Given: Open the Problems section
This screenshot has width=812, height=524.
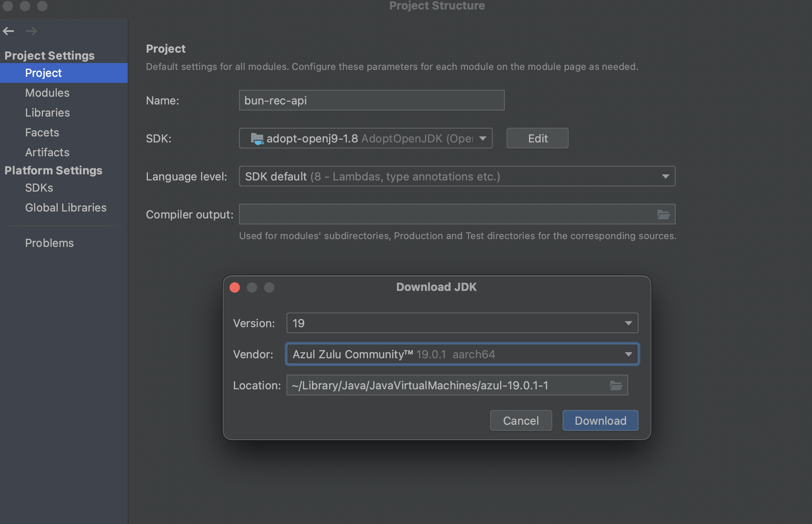Looking at the screenshot, I should (x=64, y=243).
